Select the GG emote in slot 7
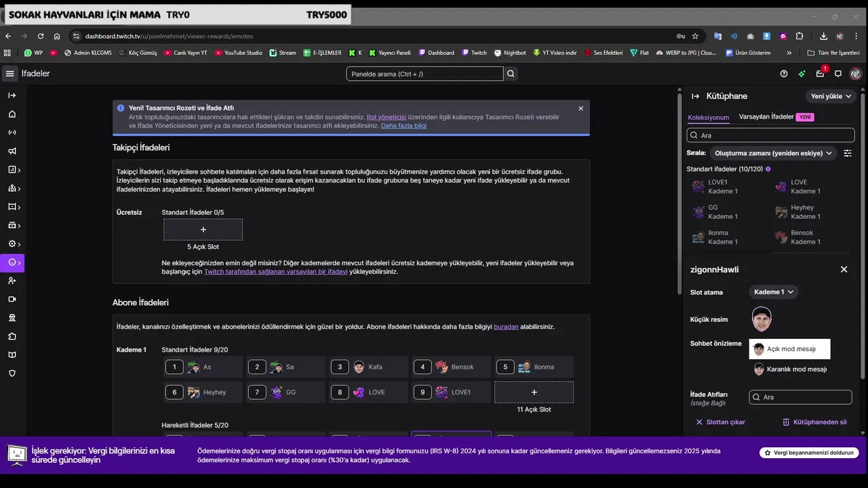This screenshot has height=488, width=868. (x=286, y=392)
